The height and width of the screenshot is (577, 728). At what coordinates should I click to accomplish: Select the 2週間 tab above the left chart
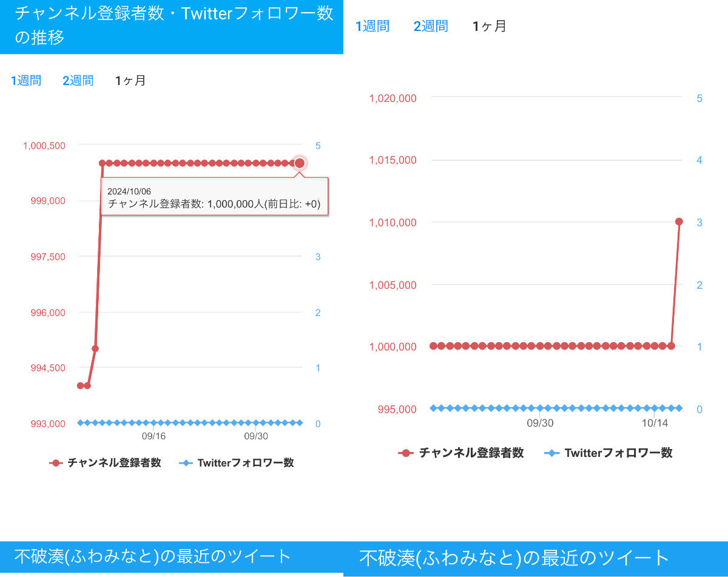pyautogui.click(x=78, y=81)
